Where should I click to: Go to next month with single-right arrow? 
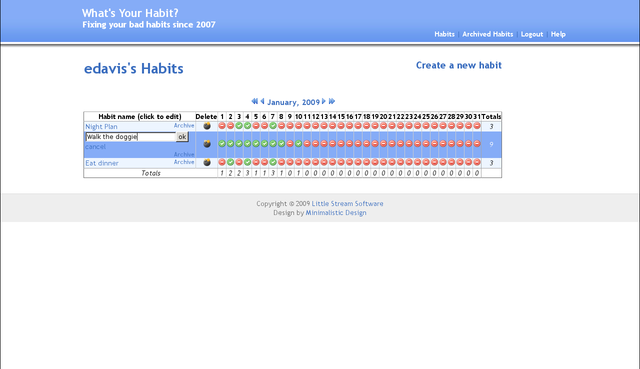pyautogui.click(x=324, y=101)
